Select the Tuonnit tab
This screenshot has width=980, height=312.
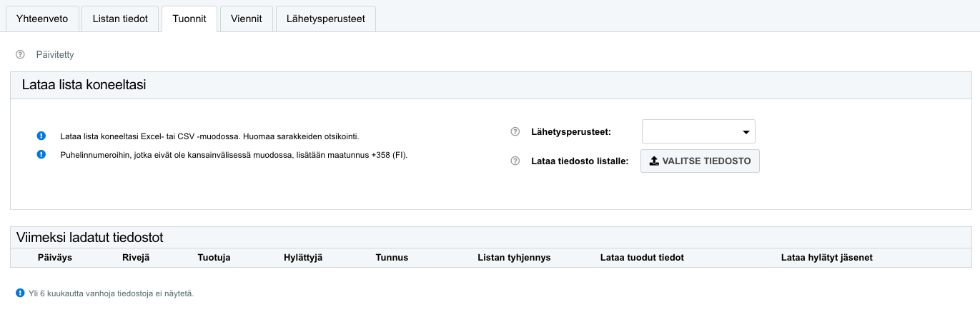click(189, 19)
